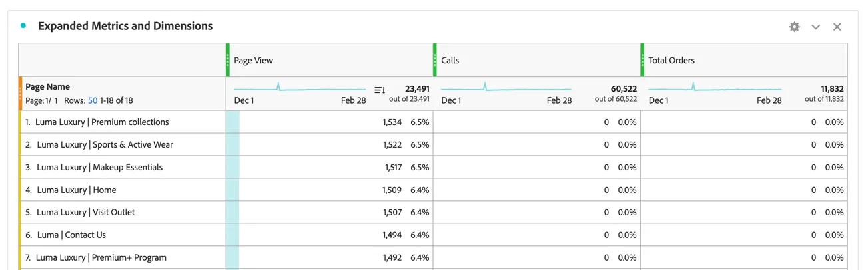Grab the Page Name dimension orange handle
Screen dimensions: 868x270
(20, 93)
